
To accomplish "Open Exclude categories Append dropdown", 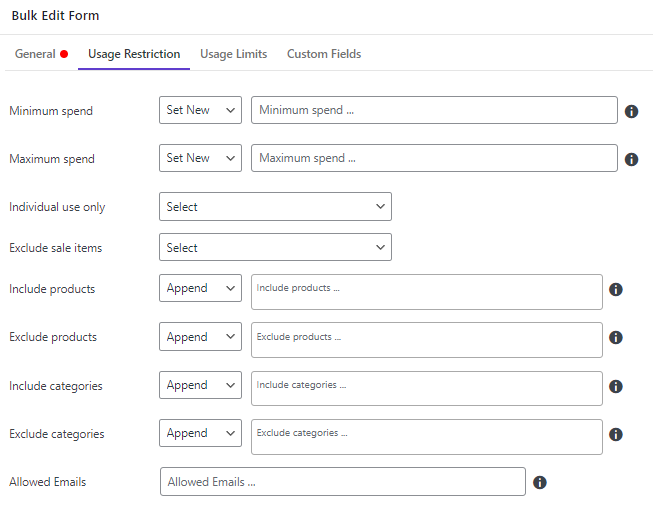I will tap(200, 433).
